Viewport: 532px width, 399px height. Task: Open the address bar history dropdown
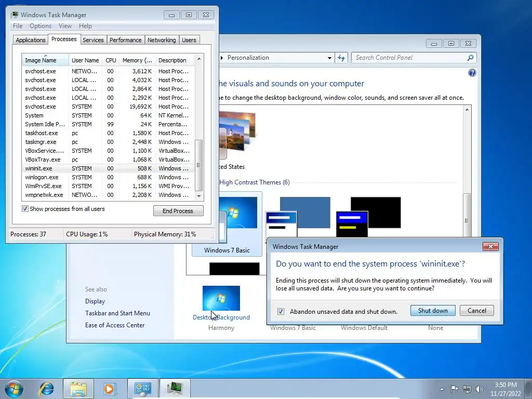(x=329, y=58)
